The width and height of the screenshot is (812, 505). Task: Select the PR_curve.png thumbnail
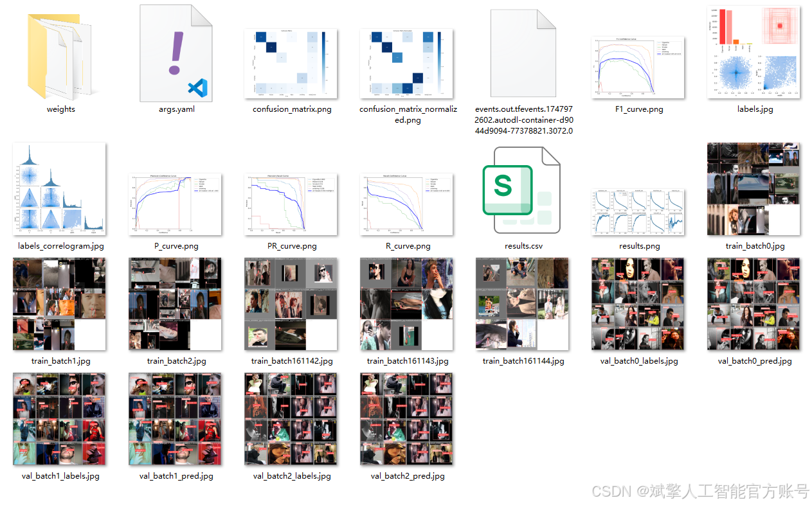pyautogui.click(x=291, y=204)
